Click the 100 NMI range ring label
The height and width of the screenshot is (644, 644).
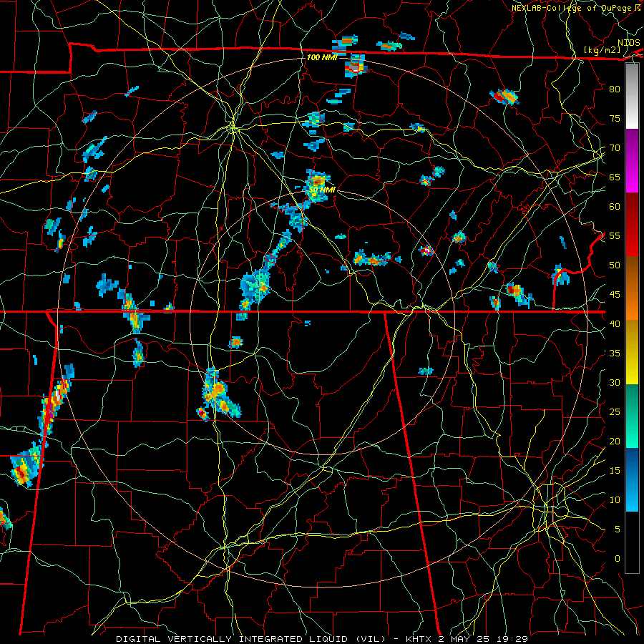tap(322, 57)
